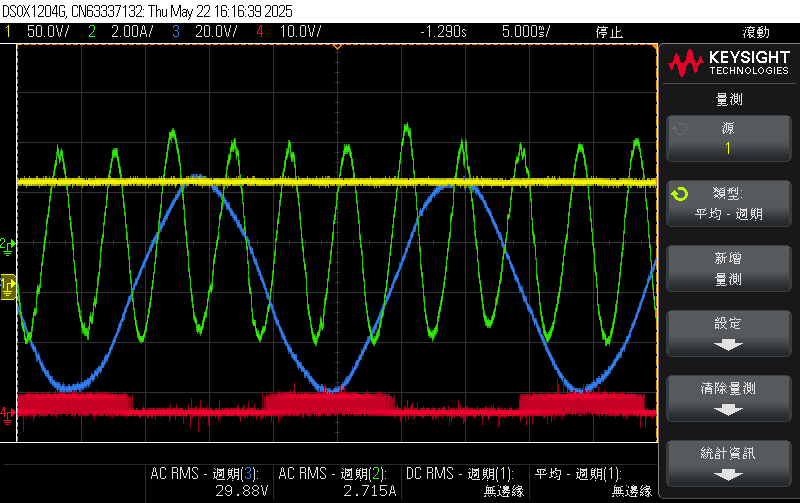Click the 滾動 roll mode label
This screenshot has height=503, width=800.
point(756,32)
